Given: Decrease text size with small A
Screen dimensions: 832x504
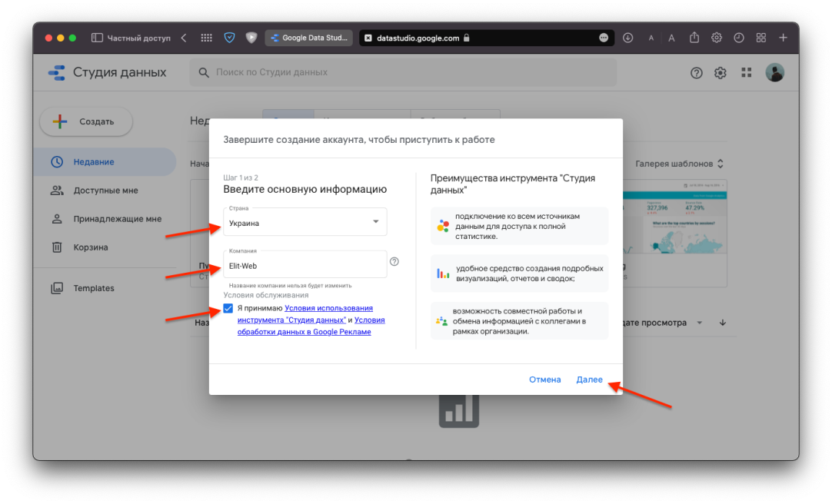Looking at the screenshot, I should tap(651, 38).
